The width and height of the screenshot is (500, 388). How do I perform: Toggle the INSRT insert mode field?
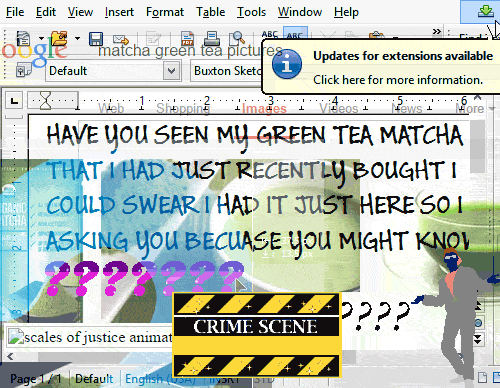tap(224, 379)
